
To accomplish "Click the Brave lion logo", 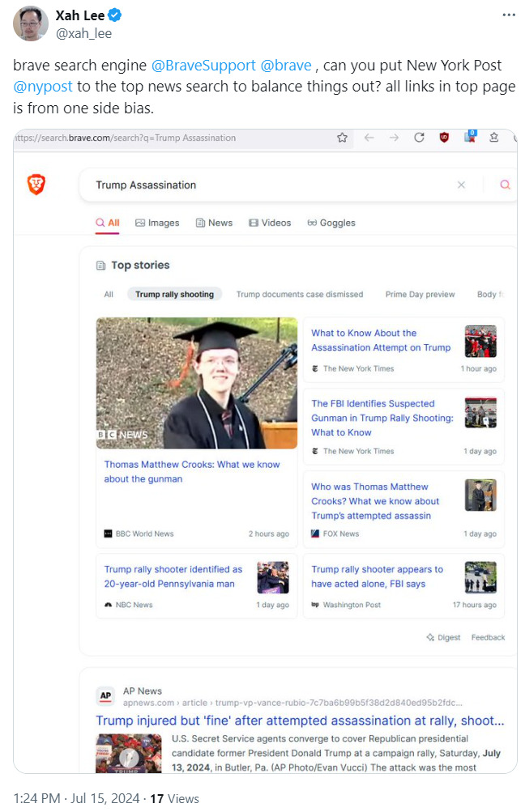I will (36, 185).
